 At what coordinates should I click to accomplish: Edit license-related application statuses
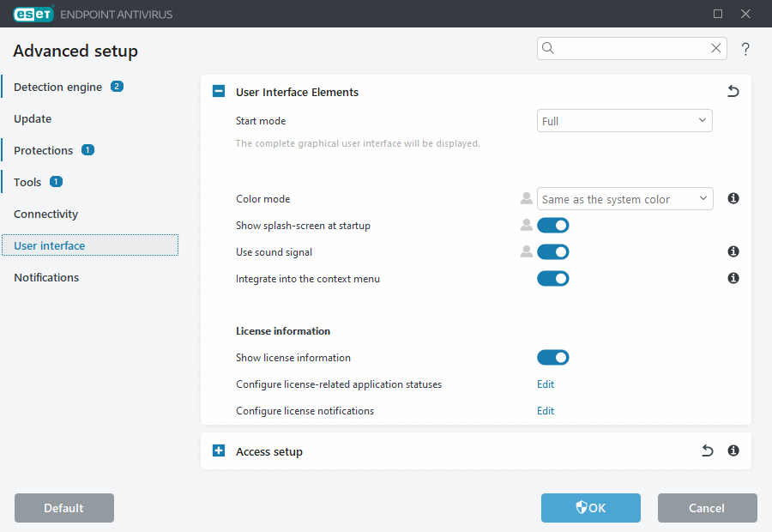(546, 384)
